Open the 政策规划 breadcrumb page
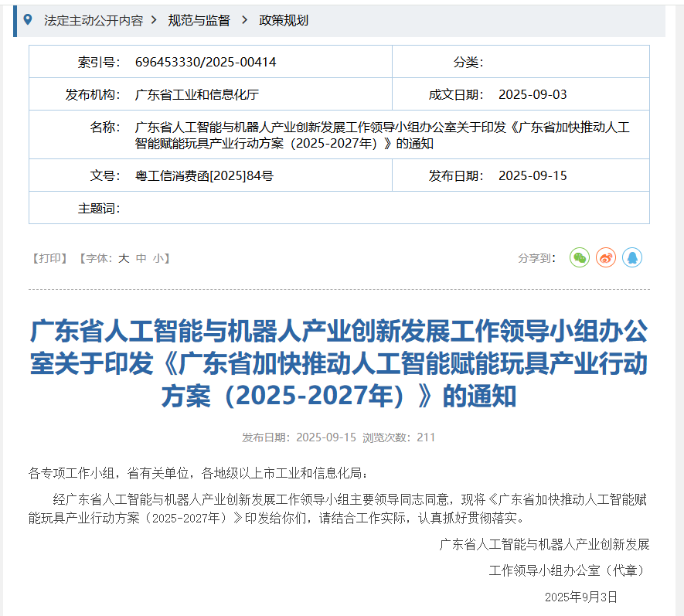Screen dimensions: 684x616 pyautogui.click(x=282, y=21)
